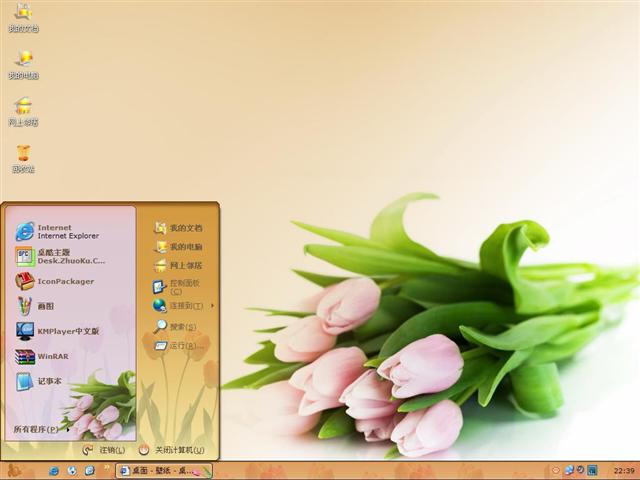This screenshot has width=640, height=480.
Task: Expand hidden tray icons with the round arrow
Action: pyautogui.click(x=556, y=471)
